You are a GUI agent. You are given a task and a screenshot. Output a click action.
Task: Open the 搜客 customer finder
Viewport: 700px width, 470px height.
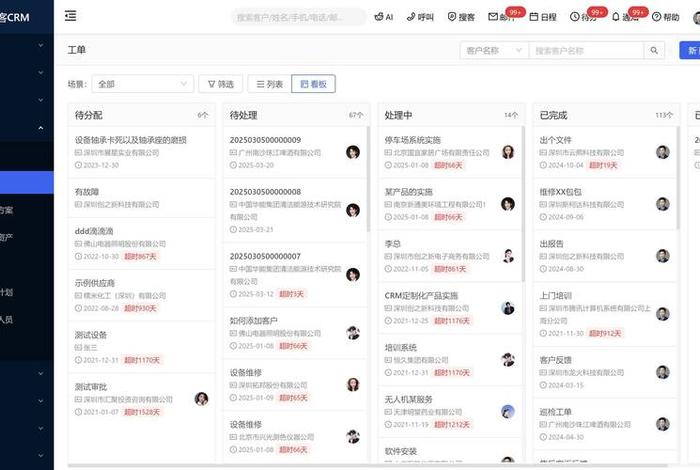click(x=461, y=17)
